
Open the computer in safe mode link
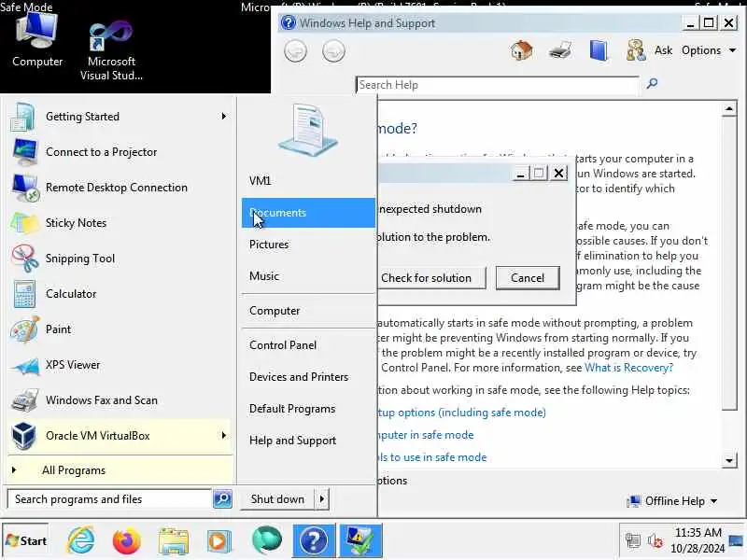pyautogui.click(x=426, y=435)
